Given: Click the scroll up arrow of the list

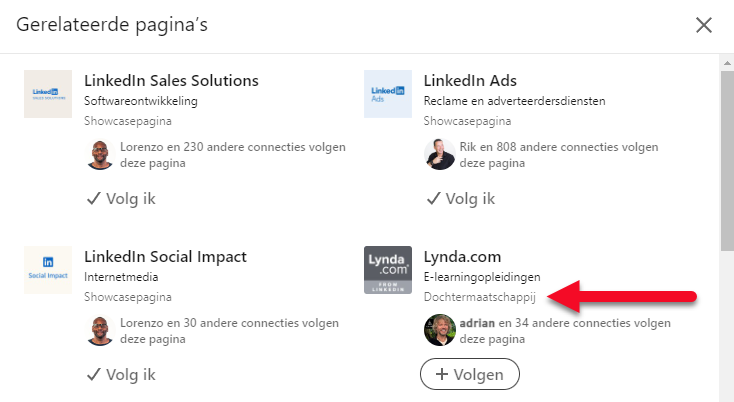Looking at the screenshot, I should 727,62.
